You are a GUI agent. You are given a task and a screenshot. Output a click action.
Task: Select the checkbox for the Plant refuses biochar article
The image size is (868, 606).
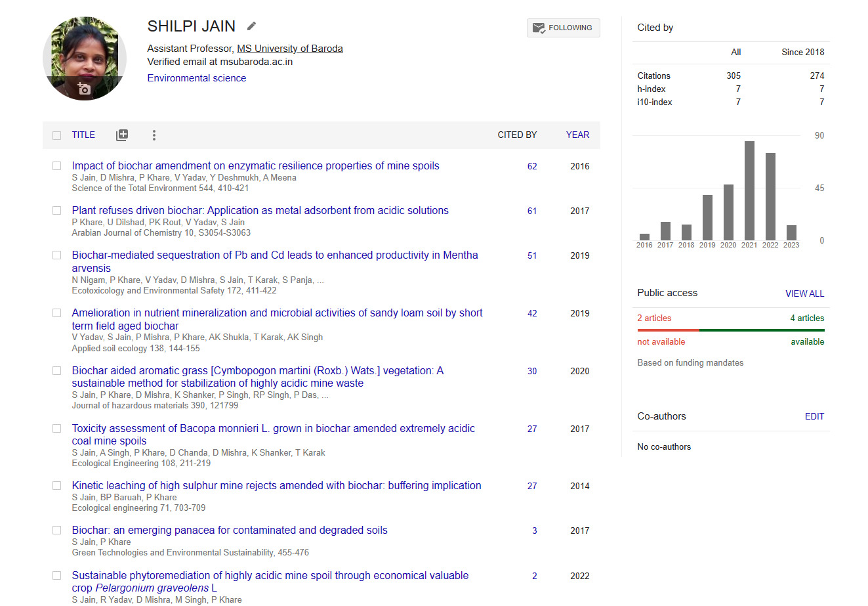(57, 211)
